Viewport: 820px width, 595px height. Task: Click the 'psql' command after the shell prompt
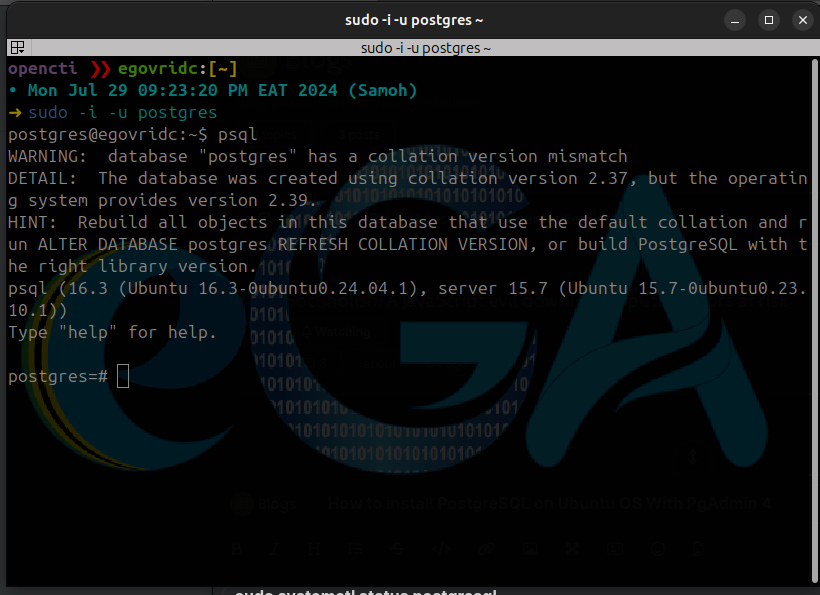pos(238,134)
